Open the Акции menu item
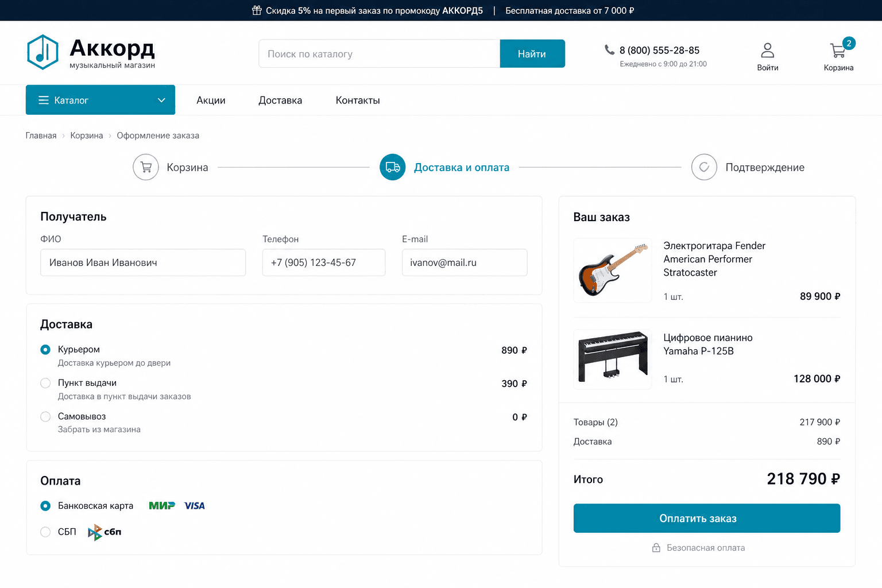882x588 pixels. [x=211, y=100]
